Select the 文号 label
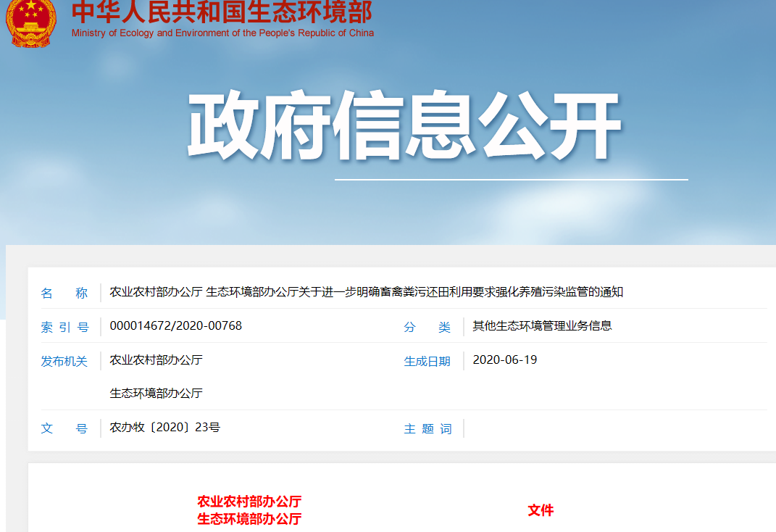Image resolution: width=776 pixels, height=532 pixels. tap(64, 428)
